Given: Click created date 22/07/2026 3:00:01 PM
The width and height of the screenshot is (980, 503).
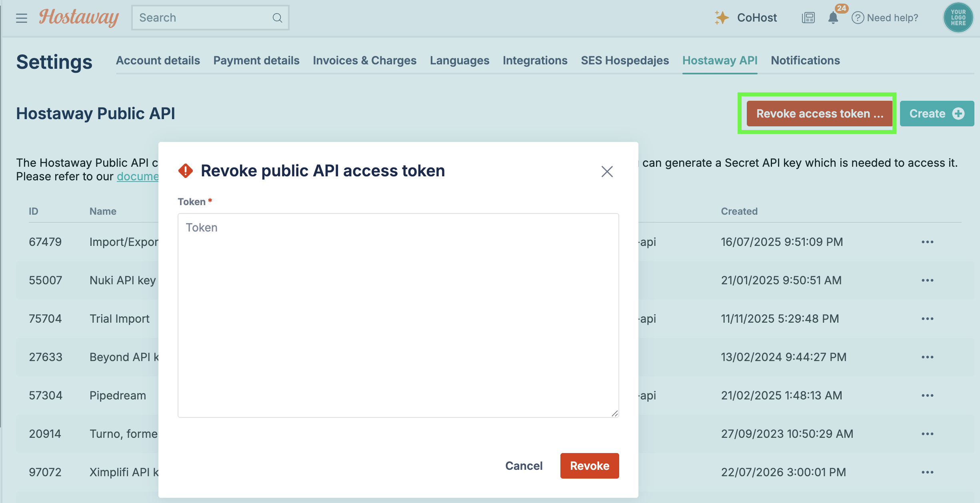Looking at the screenshot, I should pyautogui.click(x=784, y=472).
